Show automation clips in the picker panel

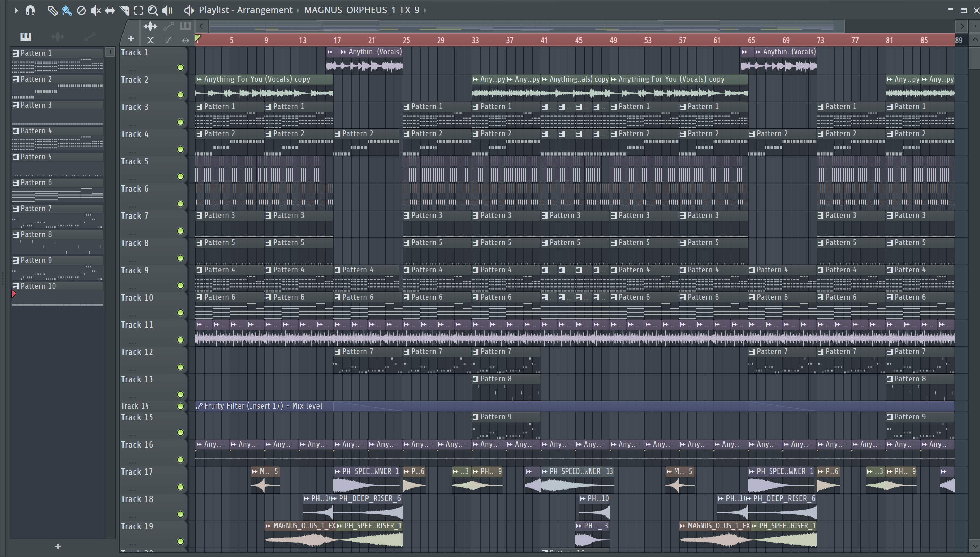(x=90, y=37)
